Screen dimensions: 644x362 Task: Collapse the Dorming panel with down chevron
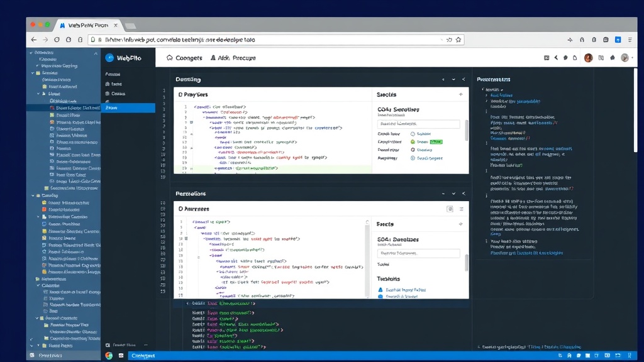point(453,79)
